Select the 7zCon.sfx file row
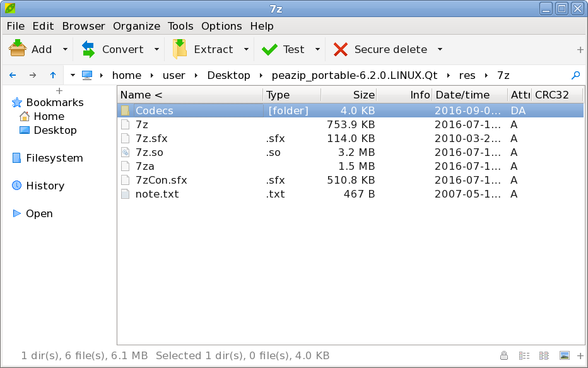The image size is (588, 368). pyautogui.click(x=350, y=180)
